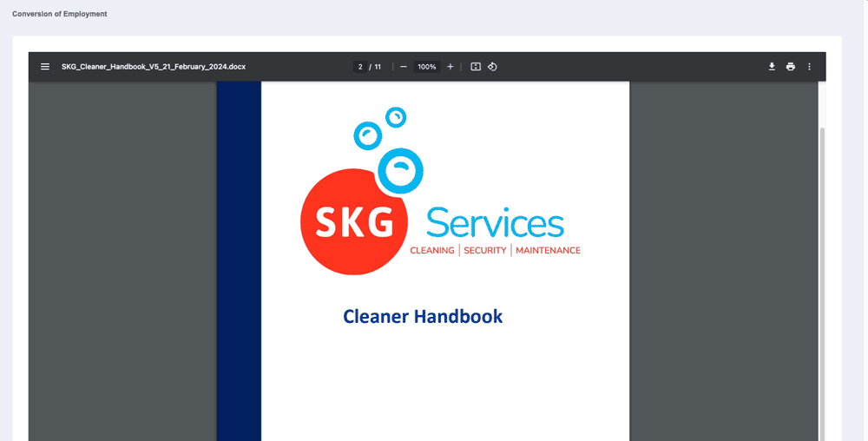Download the Cleaner Handbook PDF

pos(772,66)
